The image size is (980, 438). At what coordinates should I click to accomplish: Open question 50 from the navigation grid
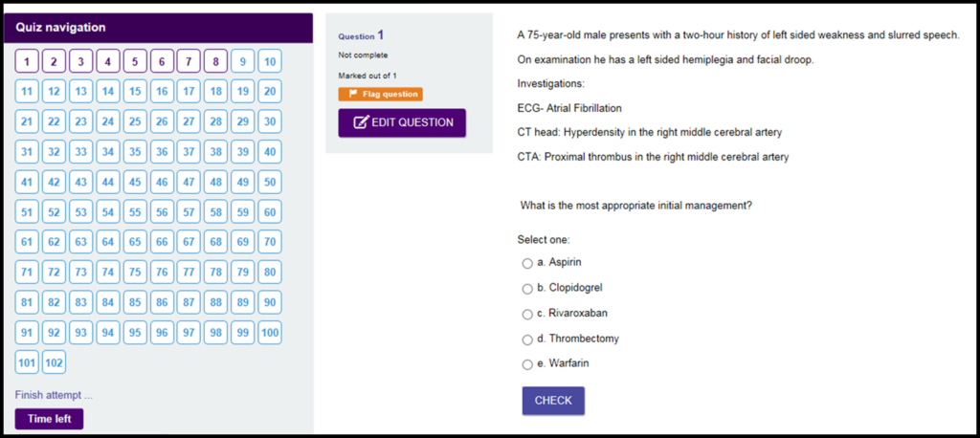pos(269,182)
